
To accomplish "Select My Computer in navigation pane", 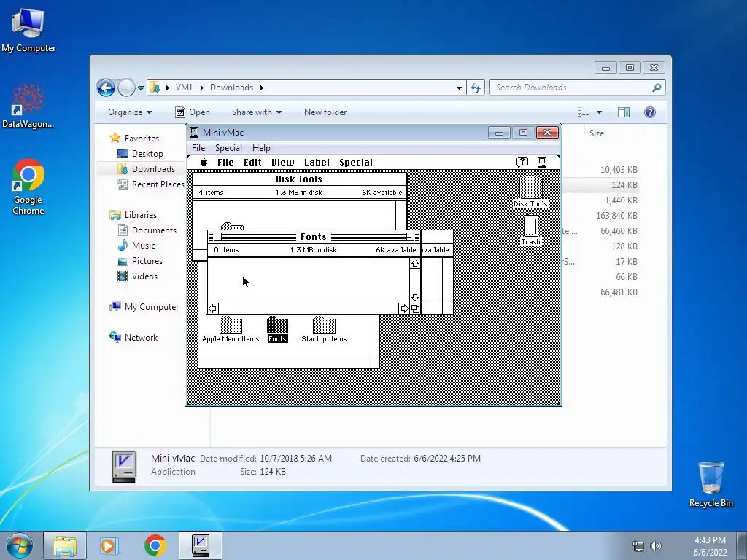I will [x=152, y=307].
